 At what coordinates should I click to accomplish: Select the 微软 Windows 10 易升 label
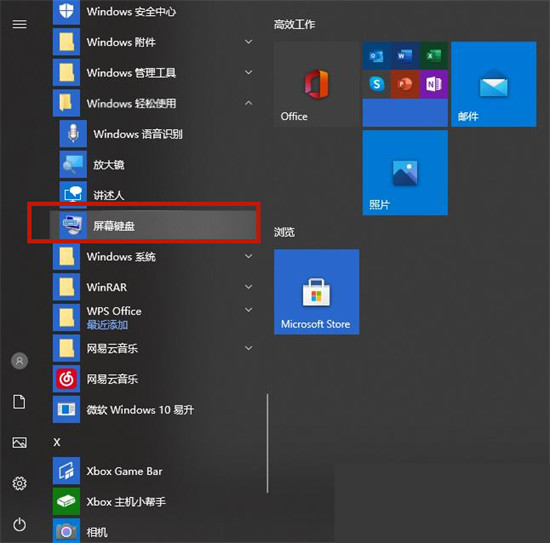140,410
